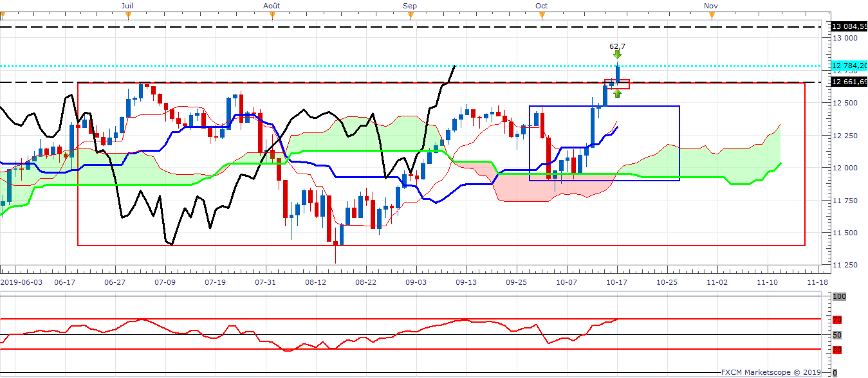Click the green down arrow under 62,7
The image size is (868, 378).
click(618, 55)
